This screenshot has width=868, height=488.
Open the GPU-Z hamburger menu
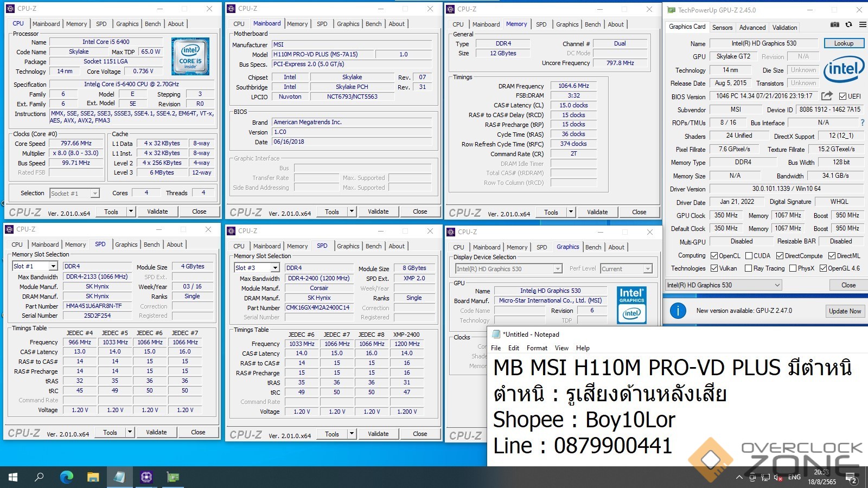862,24
